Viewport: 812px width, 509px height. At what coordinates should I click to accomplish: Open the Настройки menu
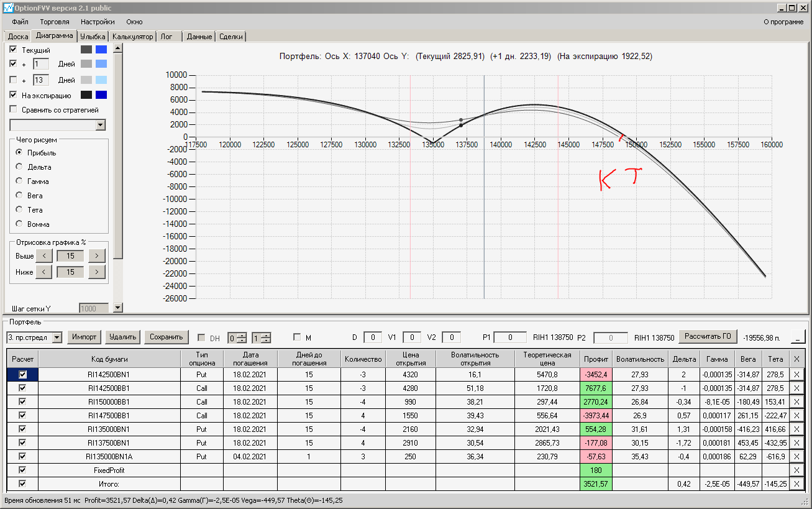click(x=98, y=22)
